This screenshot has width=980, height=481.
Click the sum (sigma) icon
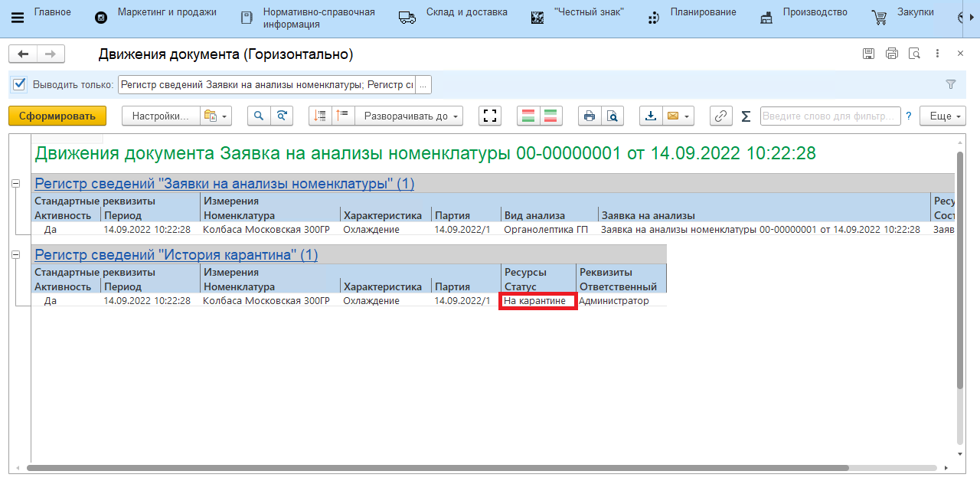coord(746,116)
